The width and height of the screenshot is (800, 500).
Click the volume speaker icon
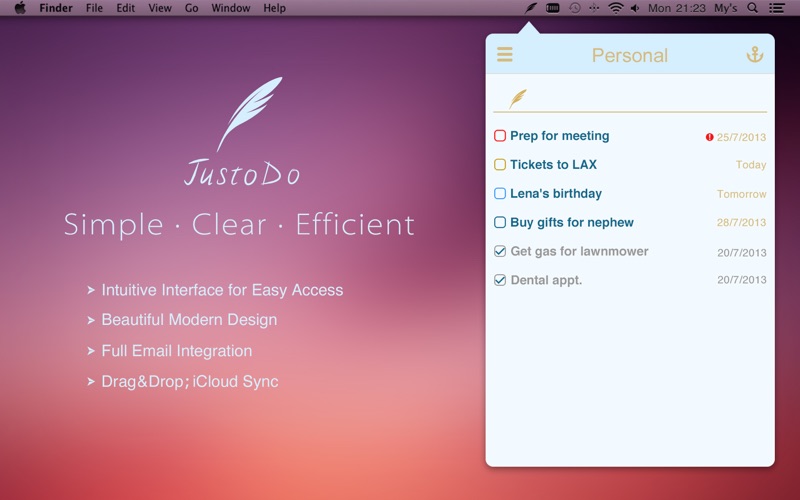click(x=635, y=8)
